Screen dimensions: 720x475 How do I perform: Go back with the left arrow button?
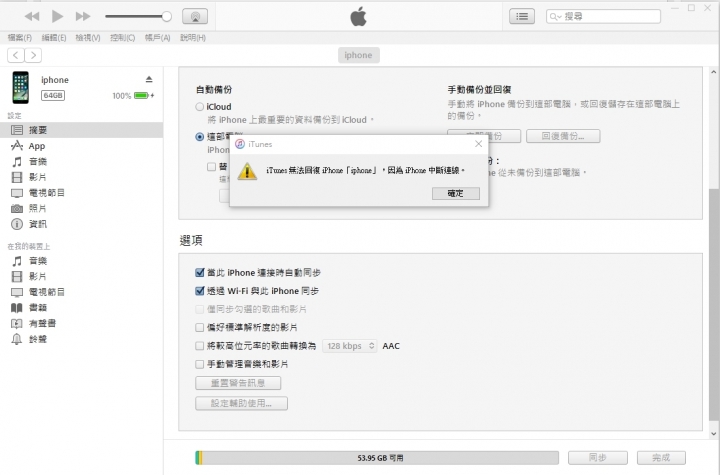(x=16, y=55)
